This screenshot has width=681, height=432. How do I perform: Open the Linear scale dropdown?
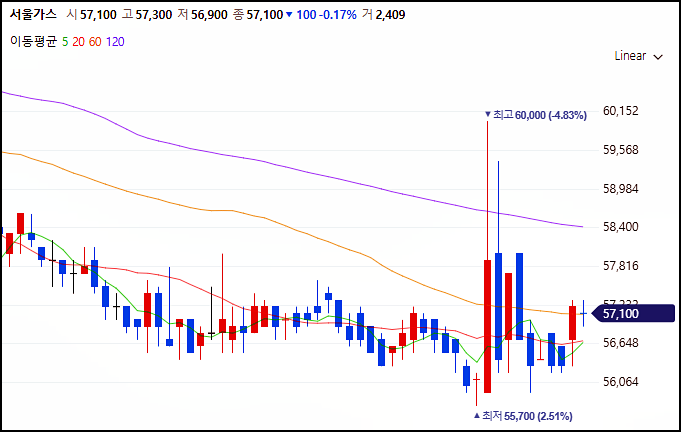tap(638, 56)
